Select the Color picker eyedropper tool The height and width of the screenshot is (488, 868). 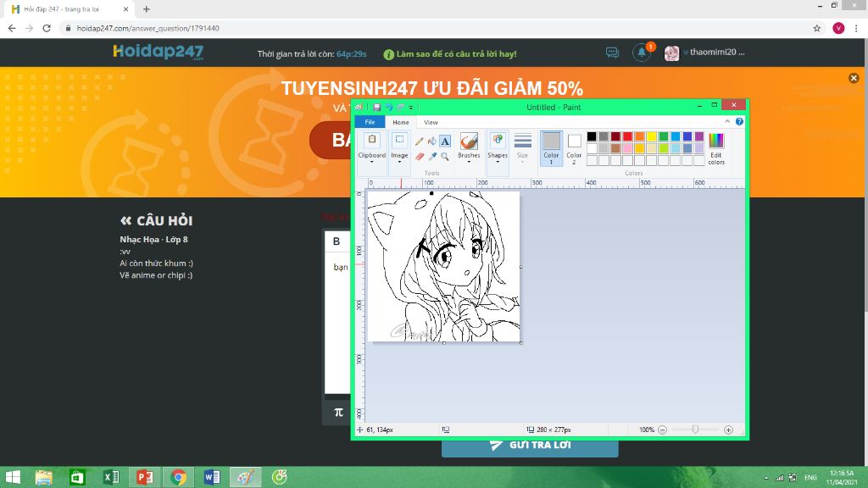click(x=432, y=157)
